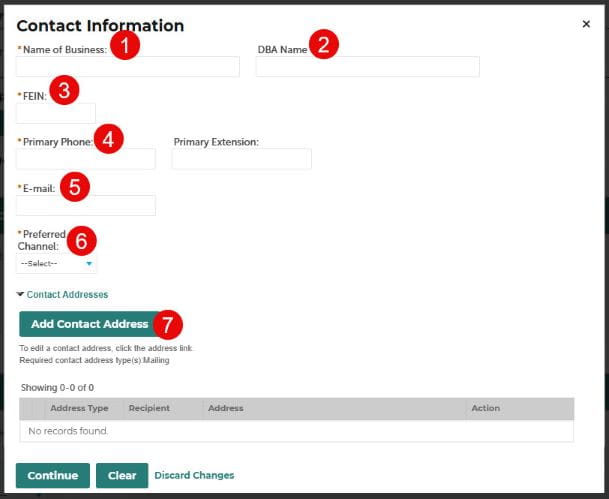The height and width of the screenshot is (499, 609).
Task: Click the Continue button
Action: [53, 475]
